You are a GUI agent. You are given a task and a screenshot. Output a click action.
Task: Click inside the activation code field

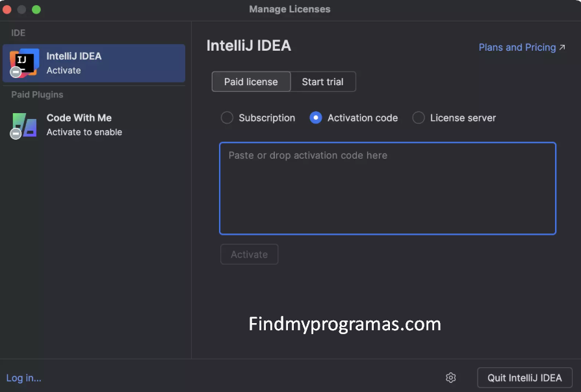tap(387, 188)
